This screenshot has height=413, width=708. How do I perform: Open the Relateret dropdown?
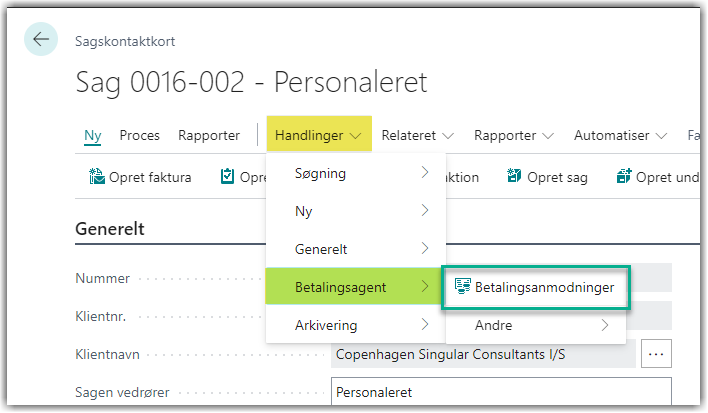418,135
